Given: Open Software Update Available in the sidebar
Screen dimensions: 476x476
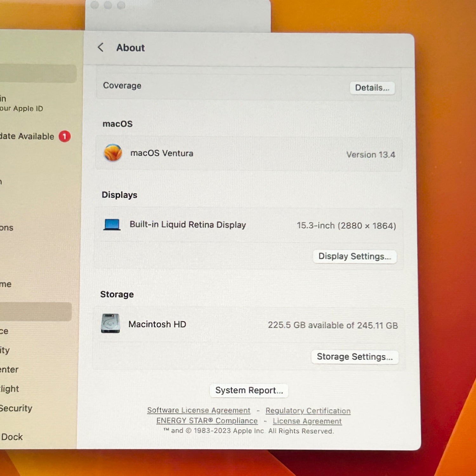Looking at the screenshot, I should (27, 136).
